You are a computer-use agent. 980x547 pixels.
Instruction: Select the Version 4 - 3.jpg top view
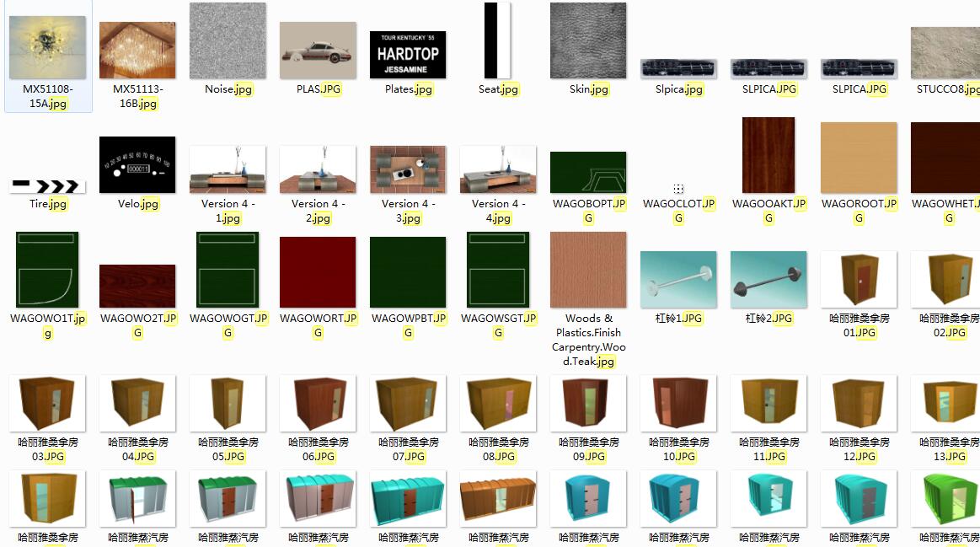point(408,169)
